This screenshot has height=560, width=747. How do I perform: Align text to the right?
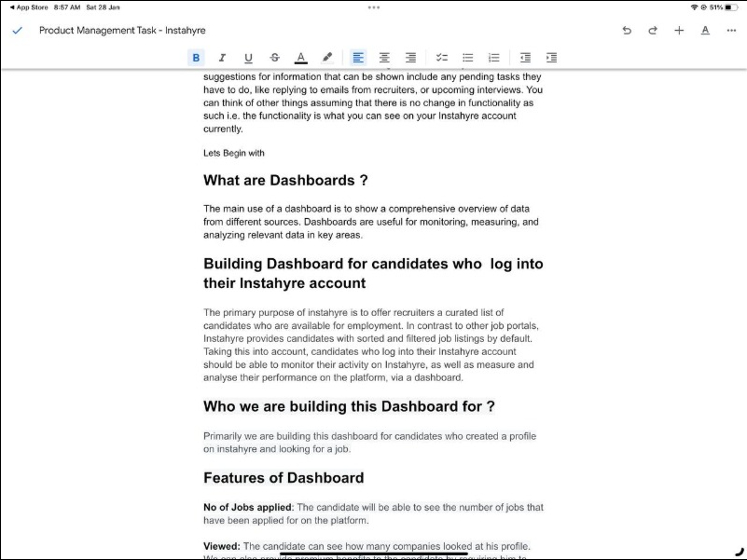coord(410,58)
